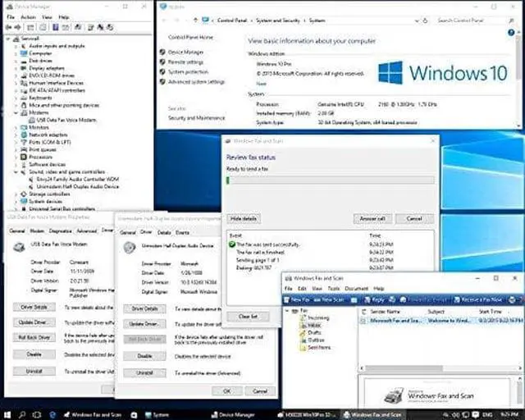Viewport: 525px width, 420px height.
Task: Click New Fax toolbar button
Action: click(x=297, y=299)
